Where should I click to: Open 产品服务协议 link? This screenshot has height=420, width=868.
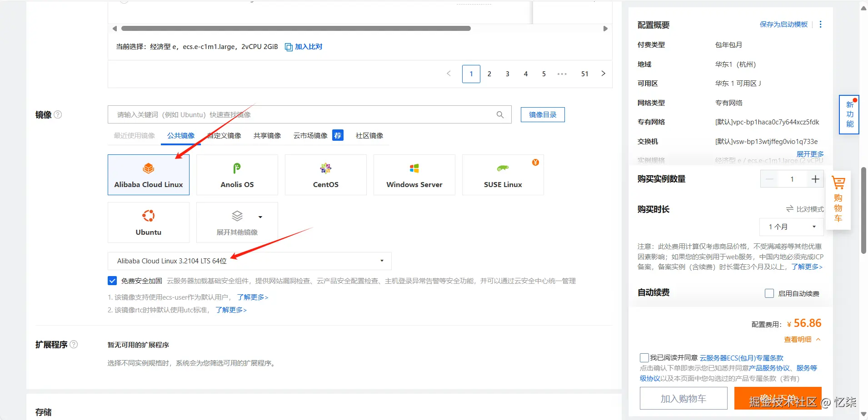tap(769, 368)
